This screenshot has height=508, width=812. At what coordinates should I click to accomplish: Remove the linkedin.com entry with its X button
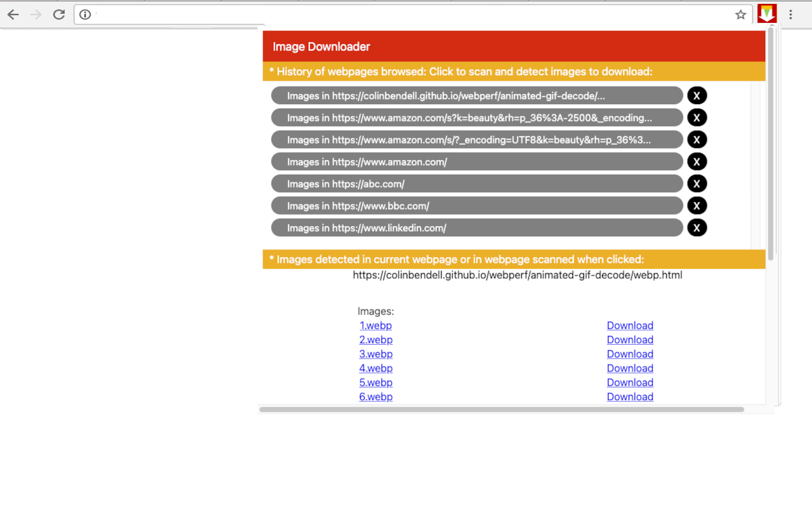pyautogui.click(x=697, y=227)
